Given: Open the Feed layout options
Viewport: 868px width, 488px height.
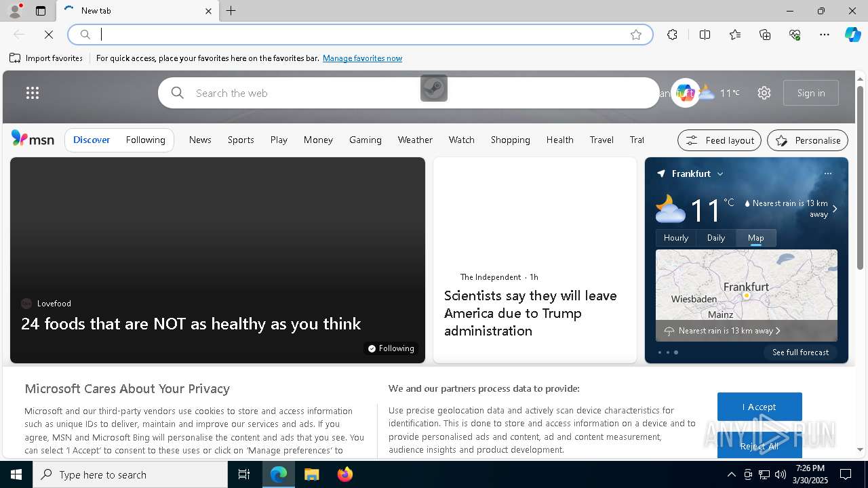Looking at the screenshot, I should tap(719, 140).
